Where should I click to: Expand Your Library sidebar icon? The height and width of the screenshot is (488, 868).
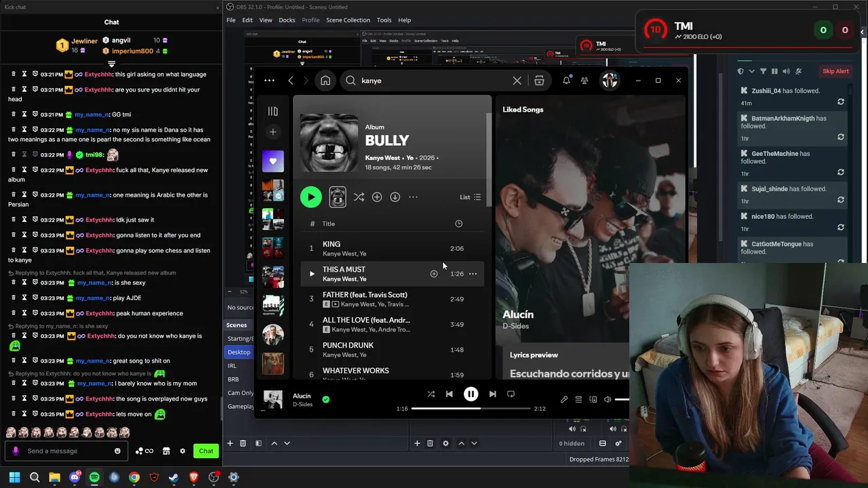coord(273,111)
